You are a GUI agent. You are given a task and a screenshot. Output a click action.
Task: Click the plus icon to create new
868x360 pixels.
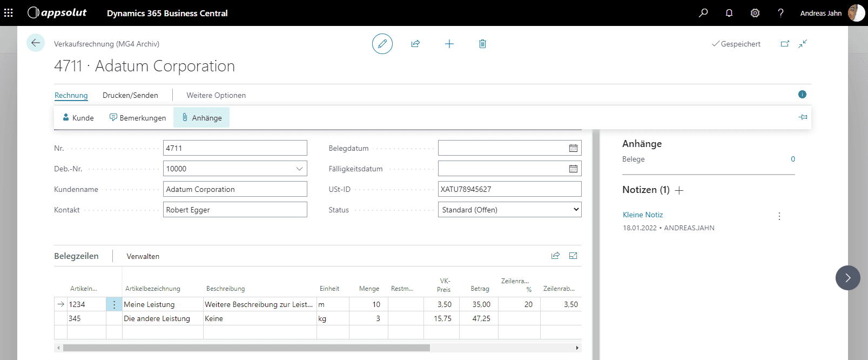point(449,44)
